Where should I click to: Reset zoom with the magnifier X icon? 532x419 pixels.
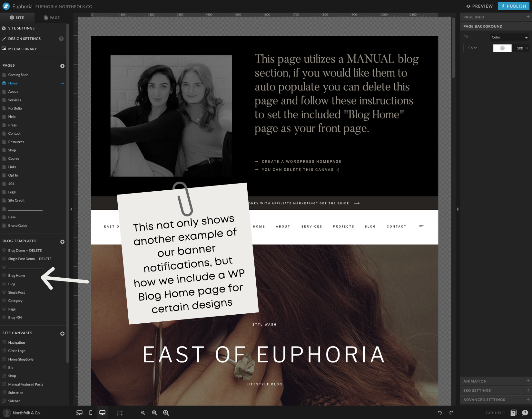tap(154, 413)
